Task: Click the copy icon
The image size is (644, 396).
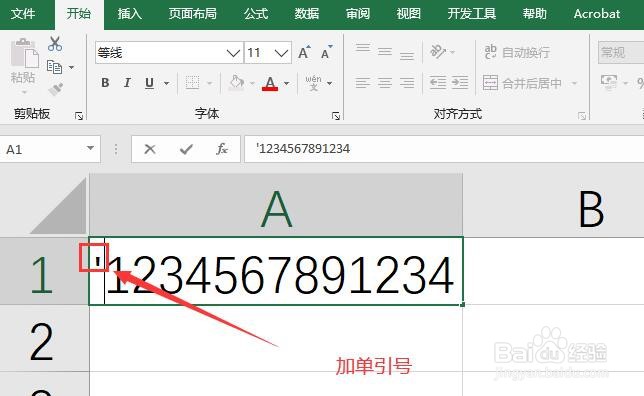Action: [54, 67]
